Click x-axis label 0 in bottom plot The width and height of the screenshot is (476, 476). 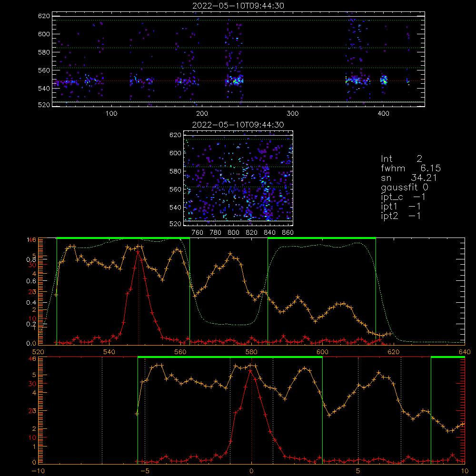251,471
